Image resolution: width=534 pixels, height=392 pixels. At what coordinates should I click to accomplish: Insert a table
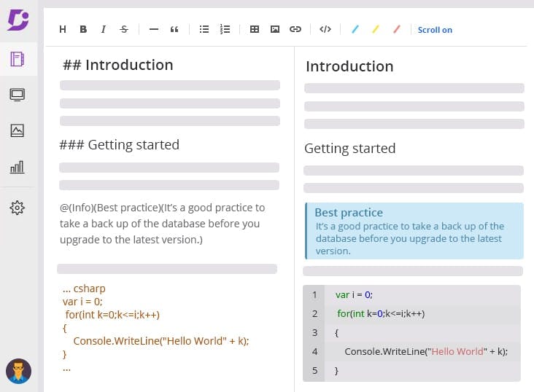coord(255,29)
